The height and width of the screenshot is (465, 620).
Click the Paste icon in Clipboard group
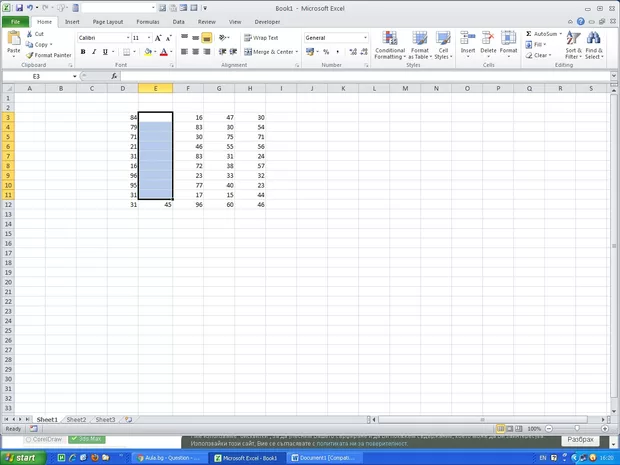click(x=13, y=39)
